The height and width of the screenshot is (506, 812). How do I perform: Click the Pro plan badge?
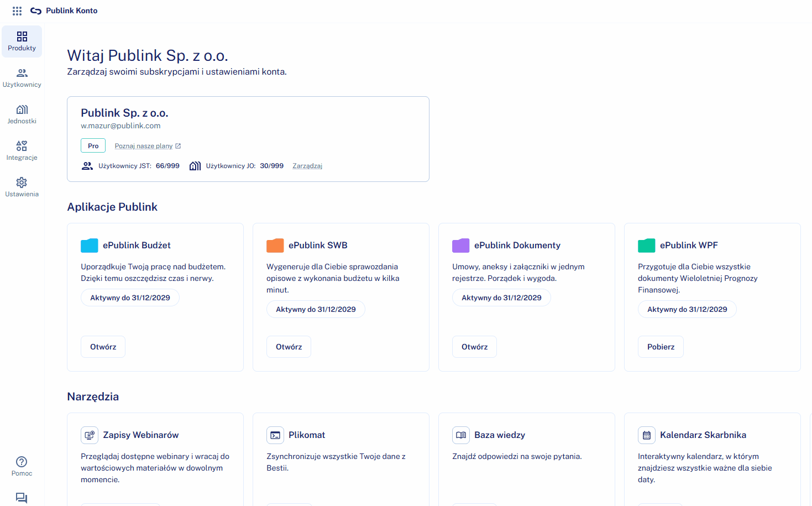[x=93, y=146]
